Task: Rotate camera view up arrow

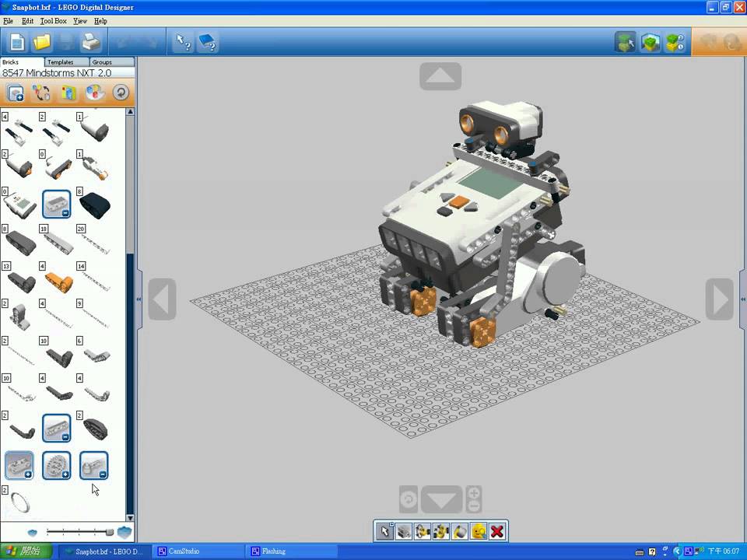Action: (440, 76)
